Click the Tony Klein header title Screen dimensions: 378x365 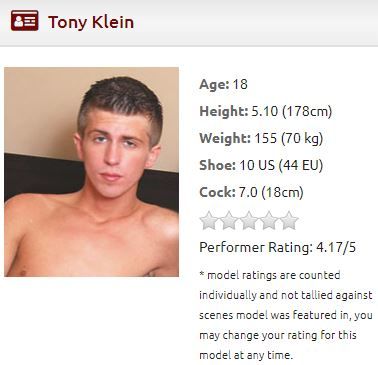tap(91, 22)
